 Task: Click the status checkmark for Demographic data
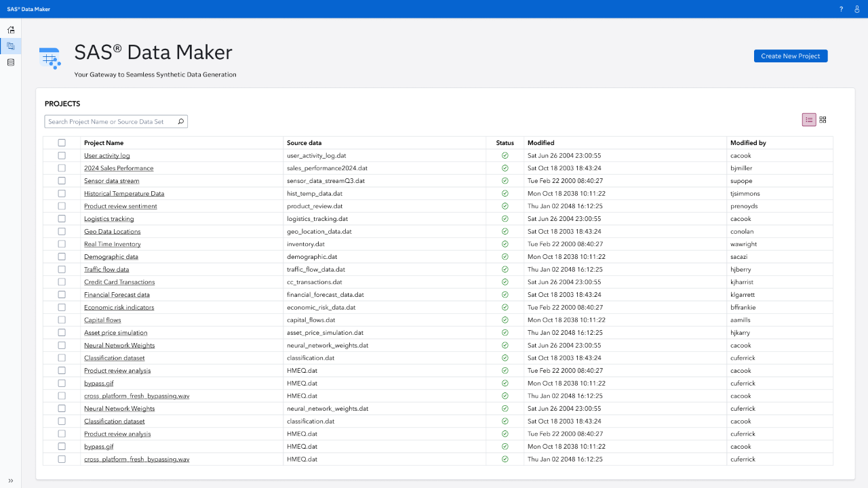(505, 257)
